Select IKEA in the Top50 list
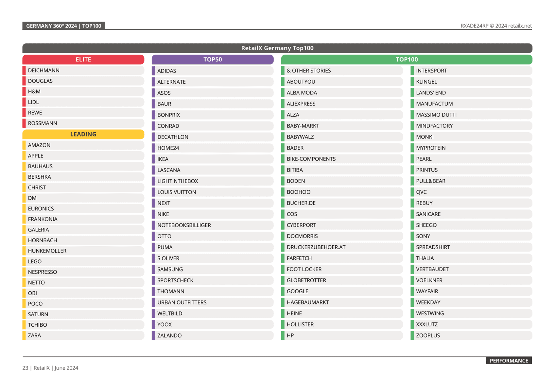The width and height of the screenshot is (555, 392). point(213,159)
